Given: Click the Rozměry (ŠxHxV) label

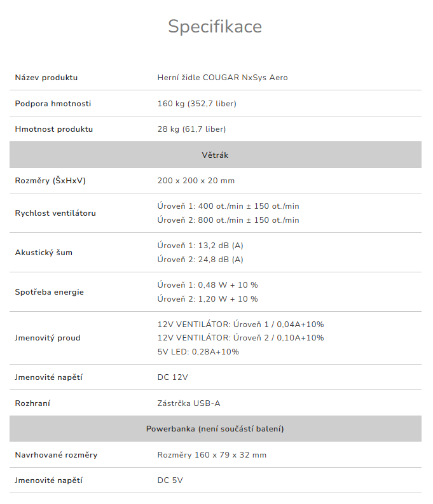Looking at the screenshot, I should (x=50, y=181).
